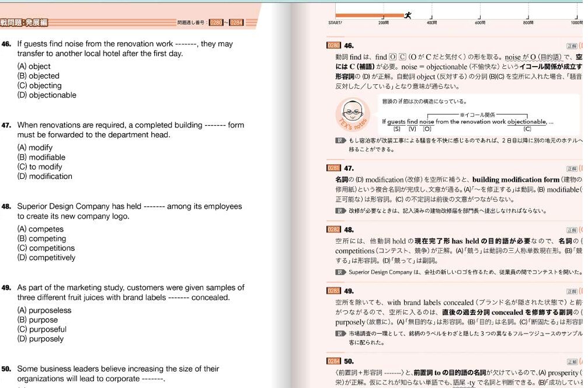This screenshot has width=588, height=388.
Task: Select answer "(A) modify" for question 47
Action: pyautogui.click(x=35, y=148)
